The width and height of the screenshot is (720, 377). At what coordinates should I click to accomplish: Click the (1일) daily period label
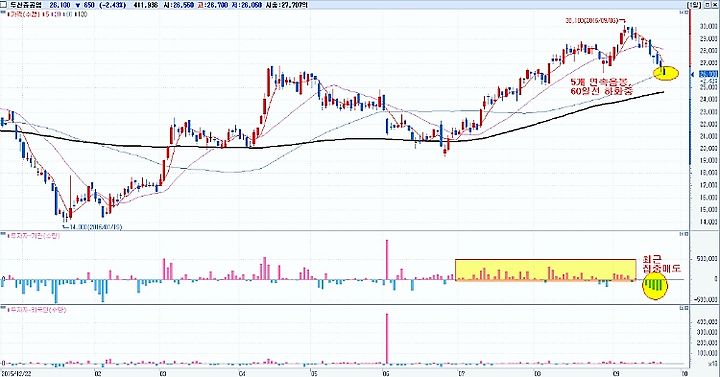(x=695, y=5)
